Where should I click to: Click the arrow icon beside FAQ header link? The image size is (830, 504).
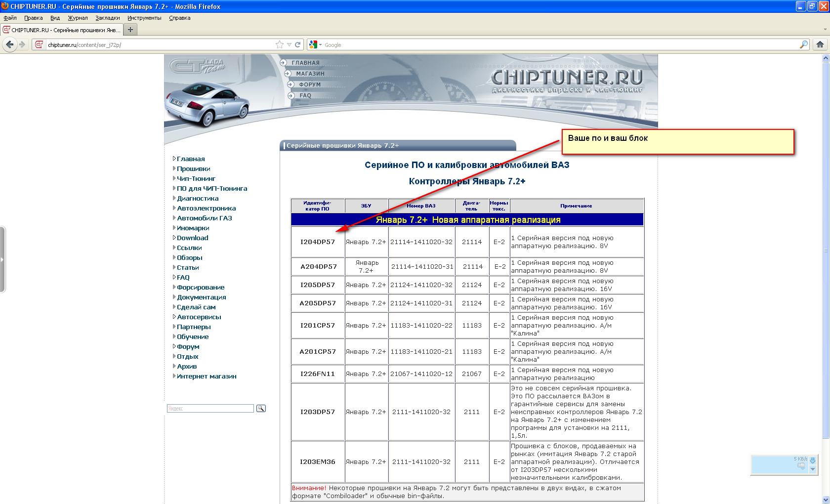(291, 95)
